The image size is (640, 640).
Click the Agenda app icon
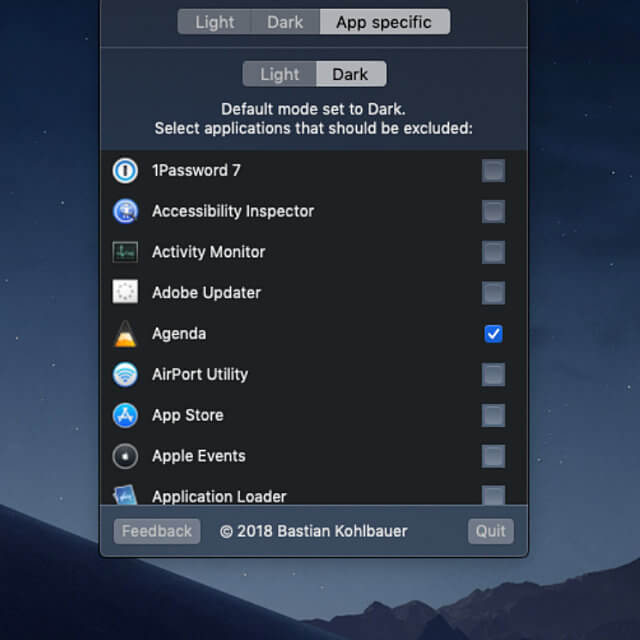point(125,334)
